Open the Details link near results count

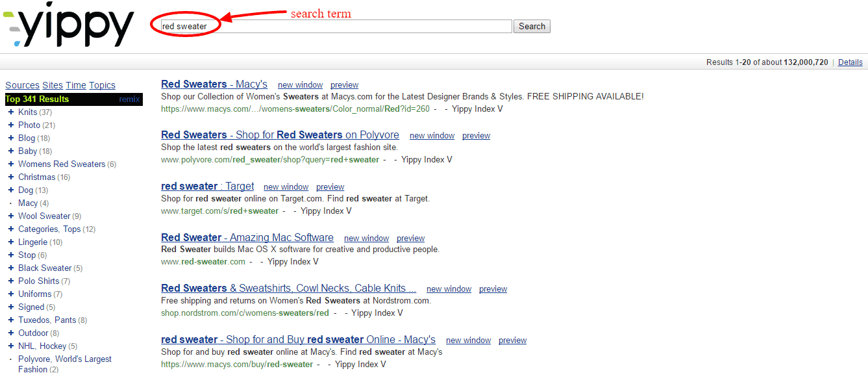tap(850, 62)
